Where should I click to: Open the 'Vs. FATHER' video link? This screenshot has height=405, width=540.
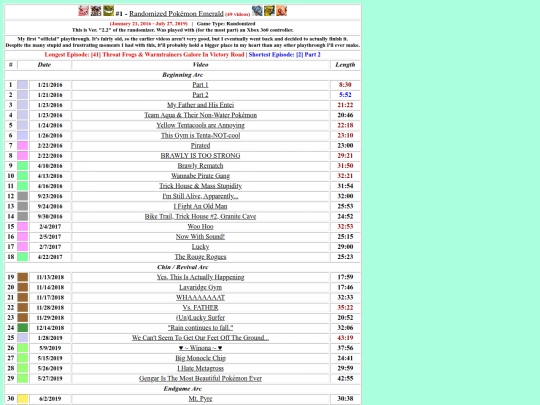coord(200,308)
